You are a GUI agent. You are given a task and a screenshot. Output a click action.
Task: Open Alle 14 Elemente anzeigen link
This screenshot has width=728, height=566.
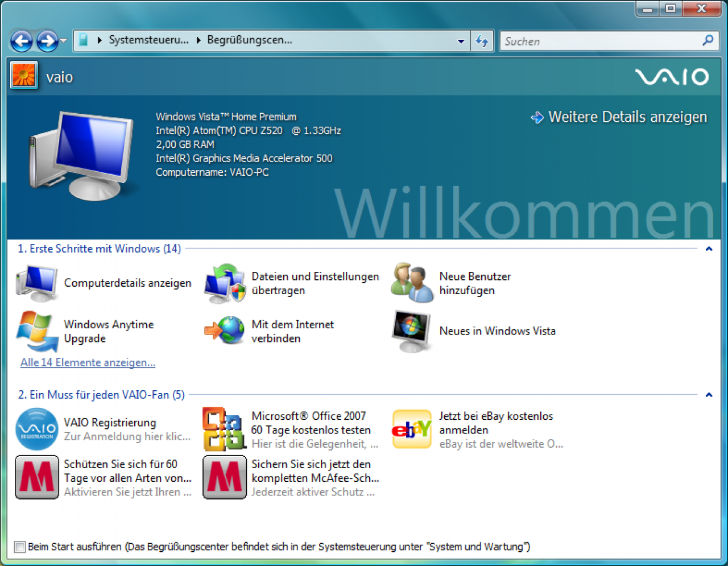pyautogui.click(x=88, y=362)
